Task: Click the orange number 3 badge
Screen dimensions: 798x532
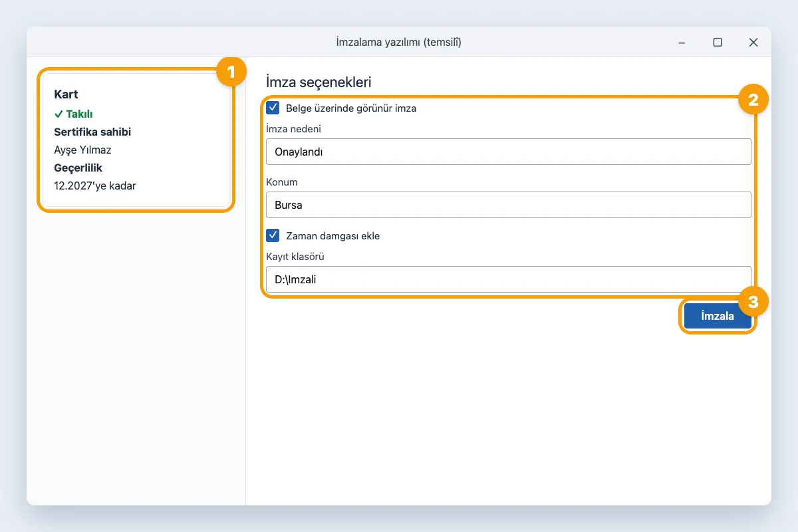Action: pyautogui.click(x=753, y=302)
